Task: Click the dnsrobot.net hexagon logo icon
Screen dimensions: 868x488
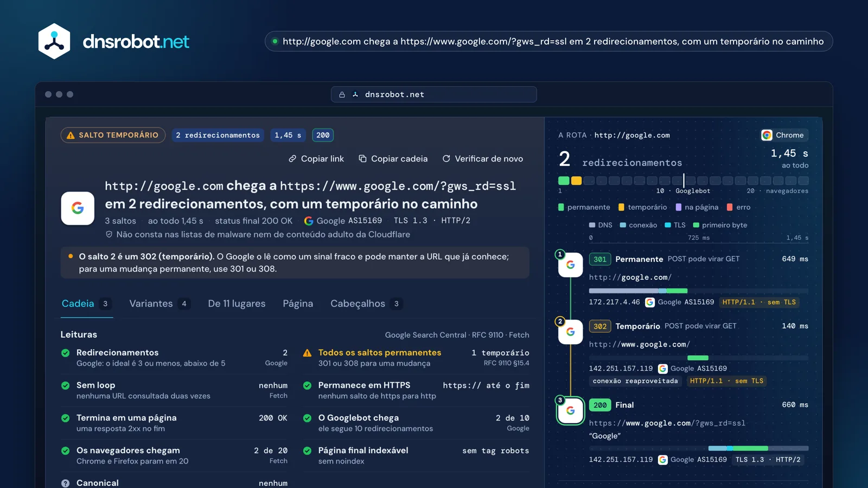Action: point(54,41)
